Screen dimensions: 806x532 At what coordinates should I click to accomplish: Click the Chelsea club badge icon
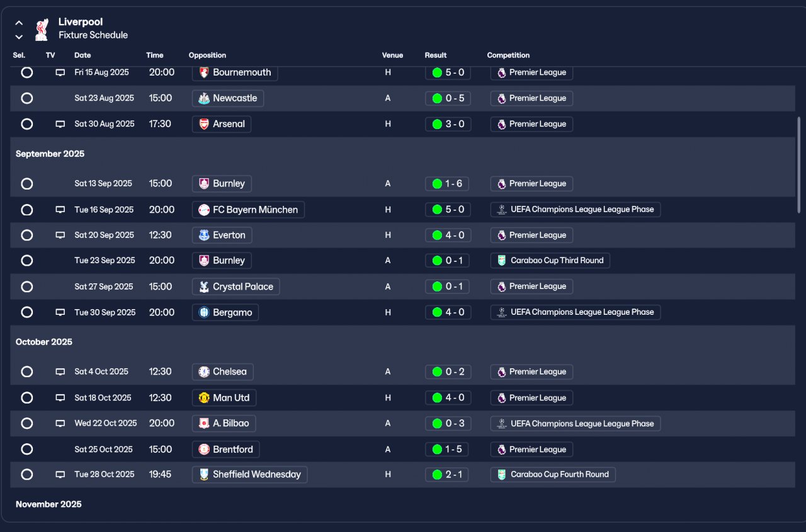click(x=204, y=372)
